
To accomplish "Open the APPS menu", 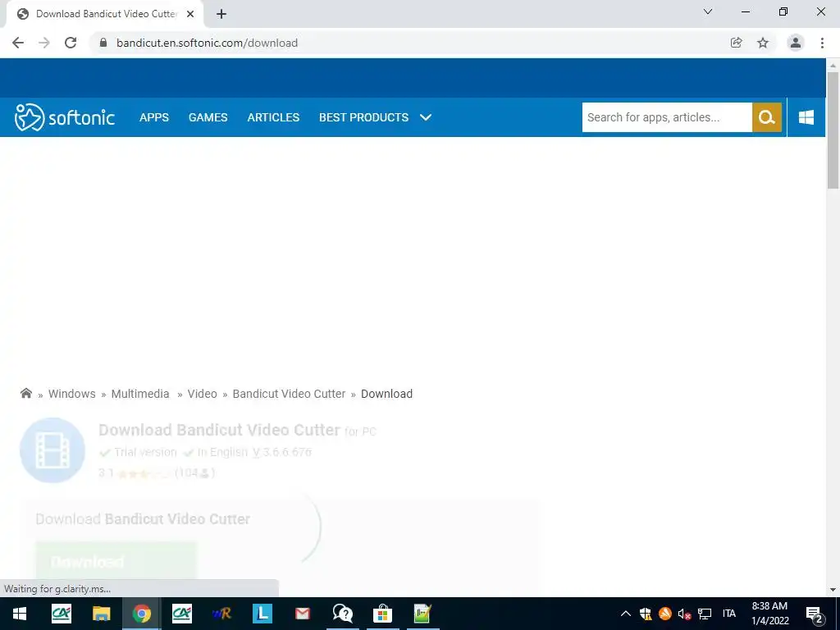I will click(154, 117).
